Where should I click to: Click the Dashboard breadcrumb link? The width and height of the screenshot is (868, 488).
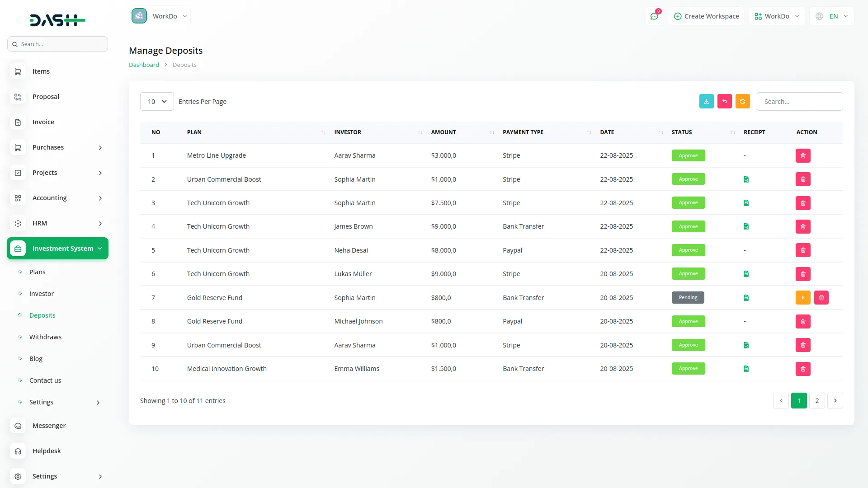144,65
